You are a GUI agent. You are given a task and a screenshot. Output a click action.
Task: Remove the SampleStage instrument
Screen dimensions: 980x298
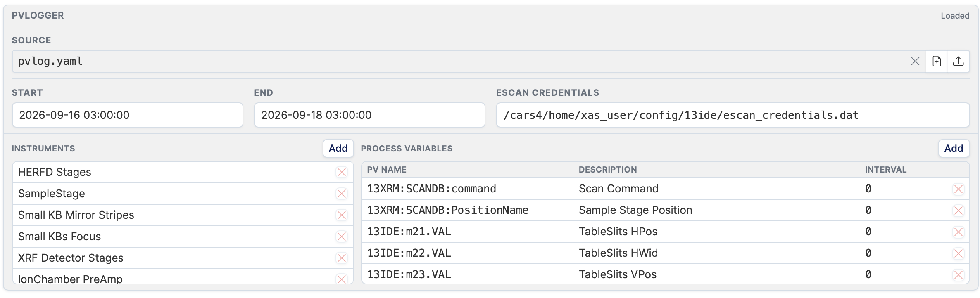[x=342, y=194]
